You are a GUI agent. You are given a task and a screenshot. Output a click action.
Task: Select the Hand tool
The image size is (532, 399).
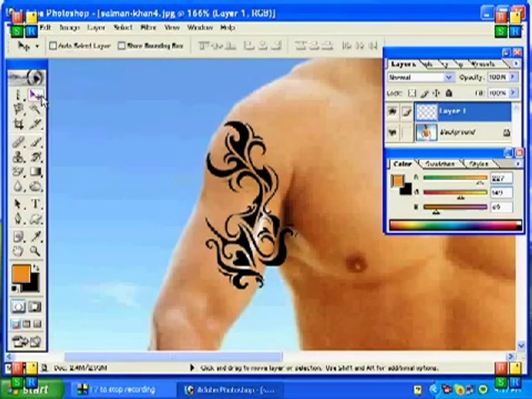(18, 252)
